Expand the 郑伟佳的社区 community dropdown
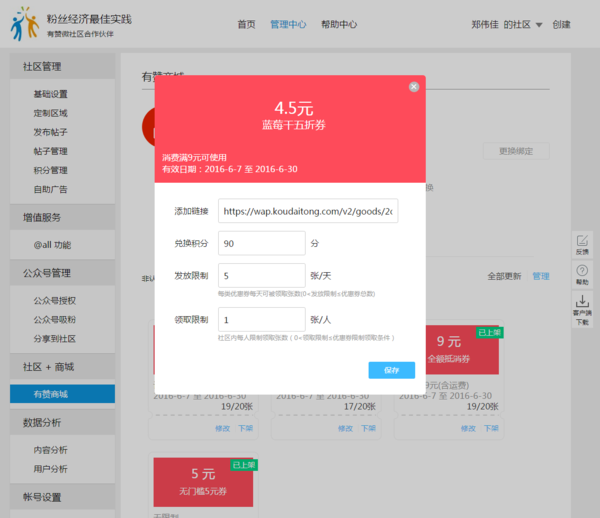600x518 pixels. pos(507,25)
